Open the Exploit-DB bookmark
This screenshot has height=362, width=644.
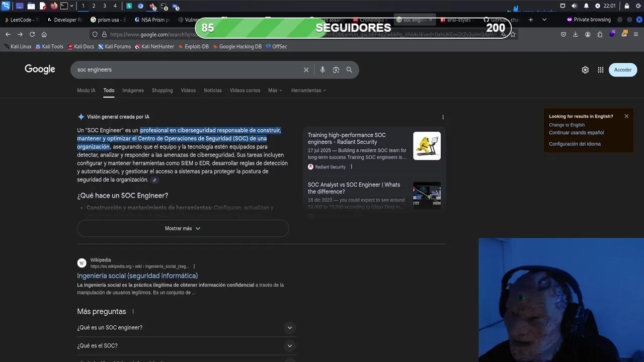(193, 46)
